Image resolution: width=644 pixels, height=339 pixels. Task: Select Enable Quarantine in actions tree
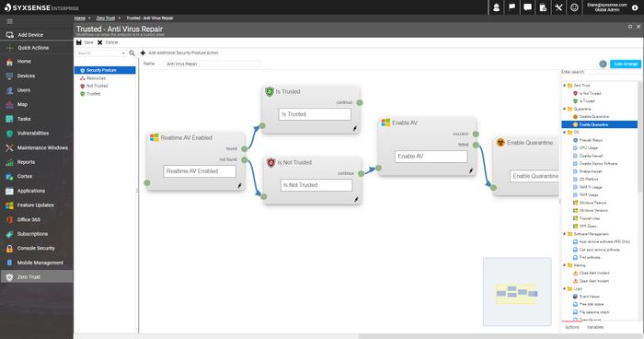pyautogui.click(x=600, y=124)
